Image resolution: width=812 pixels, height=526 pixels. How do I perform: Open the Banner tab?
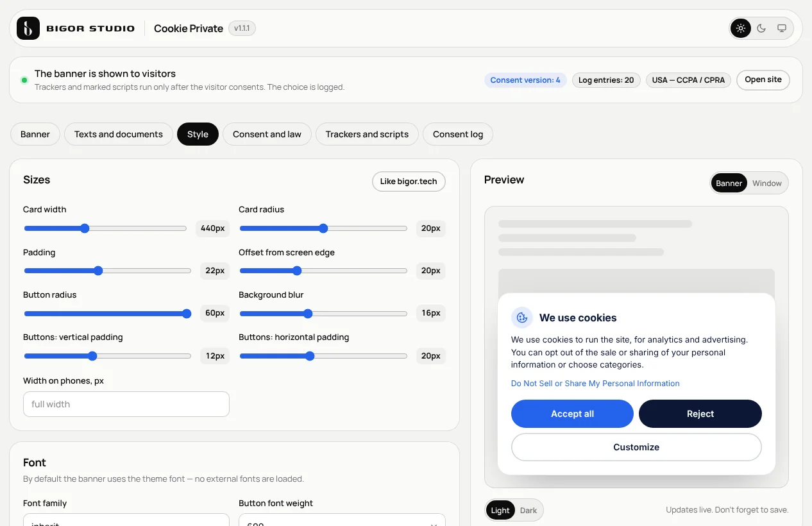35,134
